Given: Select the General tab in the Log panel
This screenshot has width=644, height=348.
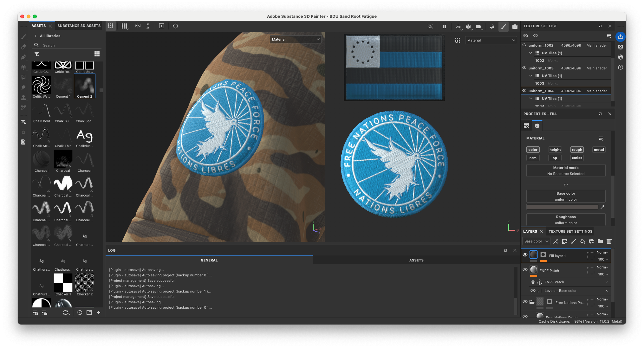Looking at the screenshot, I should pos(209,260).
